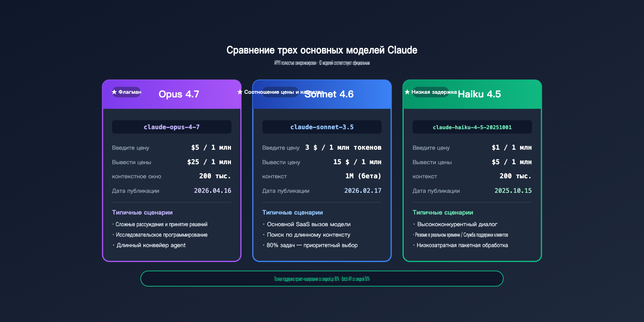Viewport: 644px width, 322px height.
Task: Click Введите цену label in Sonnet card
Action: 281,148
